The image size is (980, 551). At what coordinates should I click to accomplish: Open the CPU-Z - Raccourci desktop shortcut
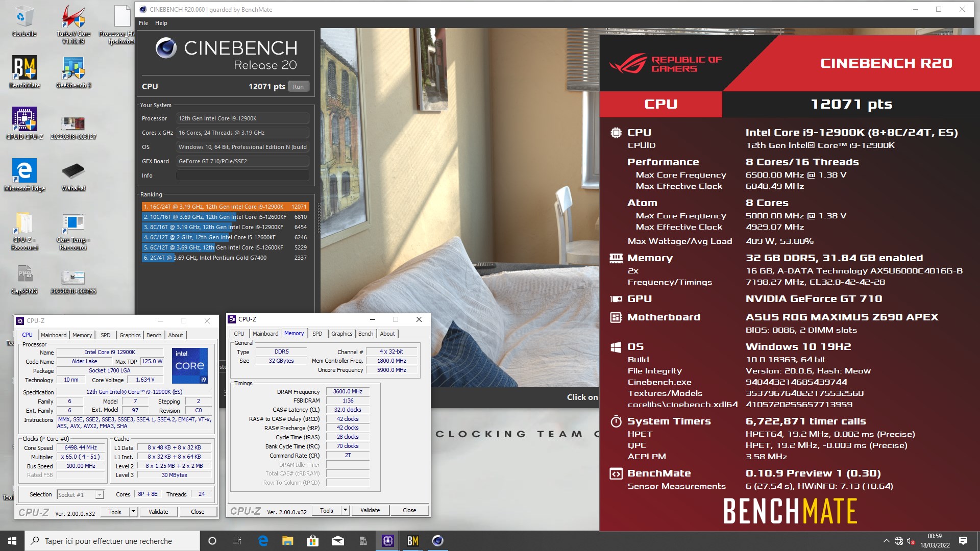pyautogui.click(x=24, y=231)
